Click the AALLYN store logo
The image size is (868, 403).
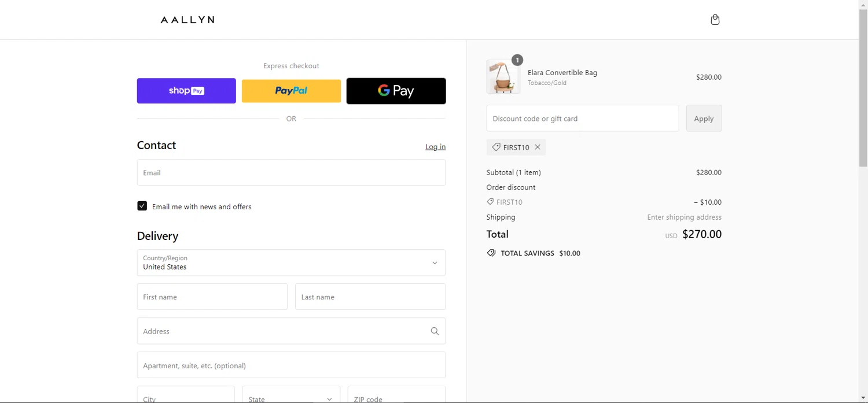pos(187,20)
